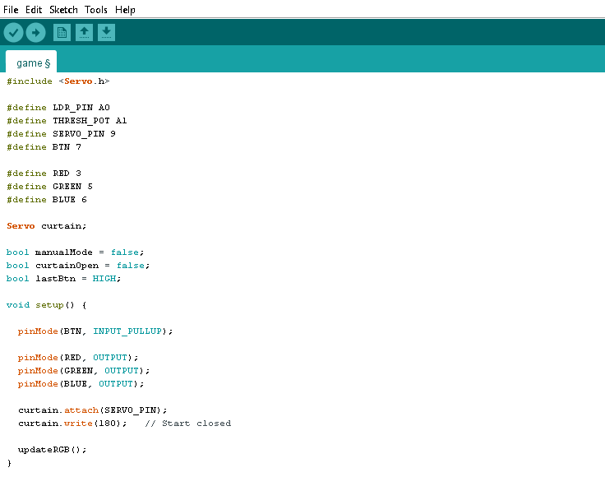Screen dimensions: 605x477
Task: Click the '#define BLUE 6' line
Action: [47, 200]
